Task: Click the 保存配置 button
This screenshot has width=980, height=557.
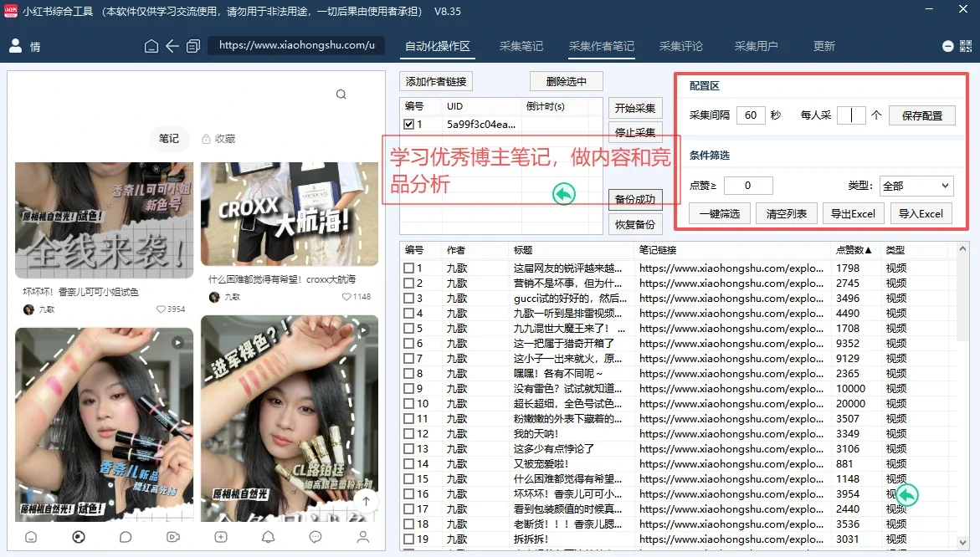Action: (922, 115)
